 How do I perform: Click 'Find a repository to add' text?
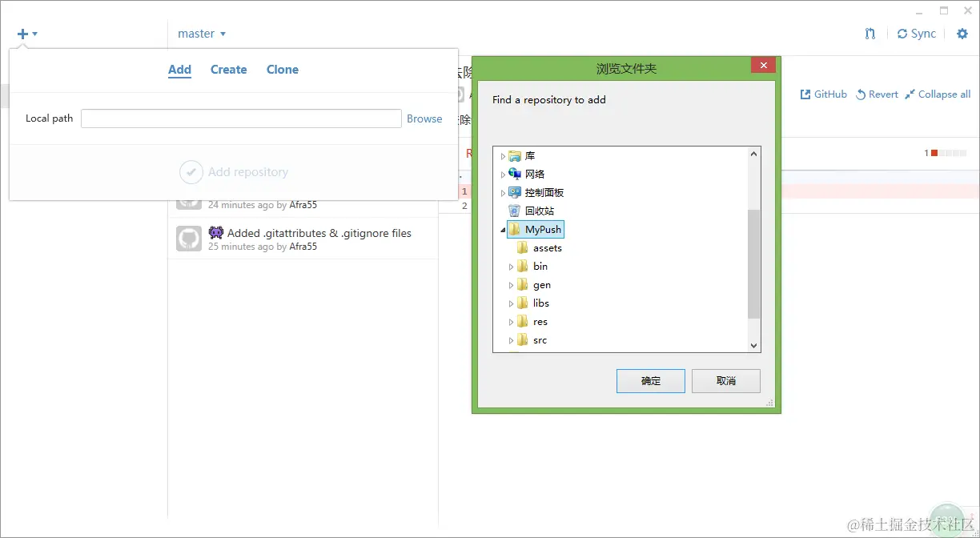pyautogui.click(x=549, y=100)
